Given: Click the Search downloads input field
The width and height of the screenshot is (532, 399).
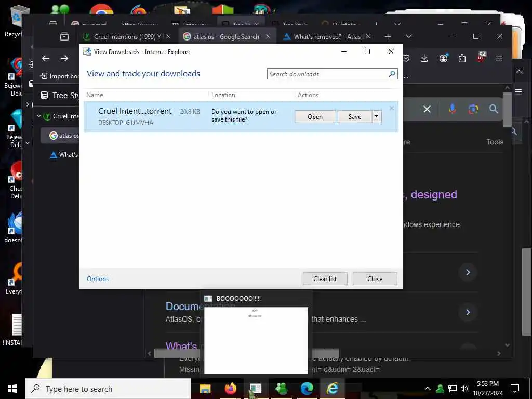Looking at the screenshot, I should coord(328,74).
